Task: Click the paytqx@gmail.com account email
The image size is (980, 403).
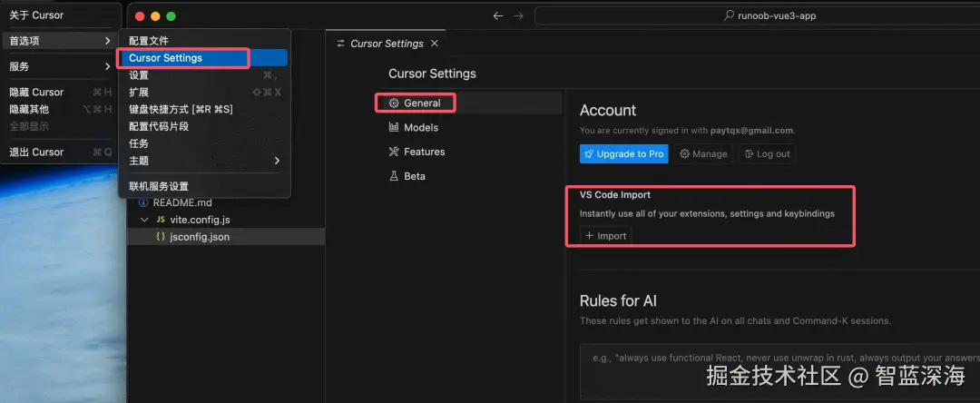Action: [x=751, y=131]
